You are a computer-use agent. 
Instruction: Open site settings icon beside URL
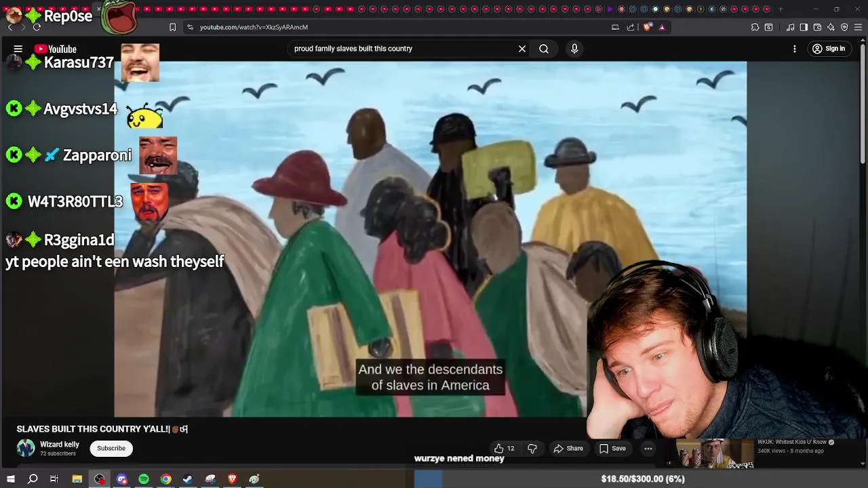190,27
